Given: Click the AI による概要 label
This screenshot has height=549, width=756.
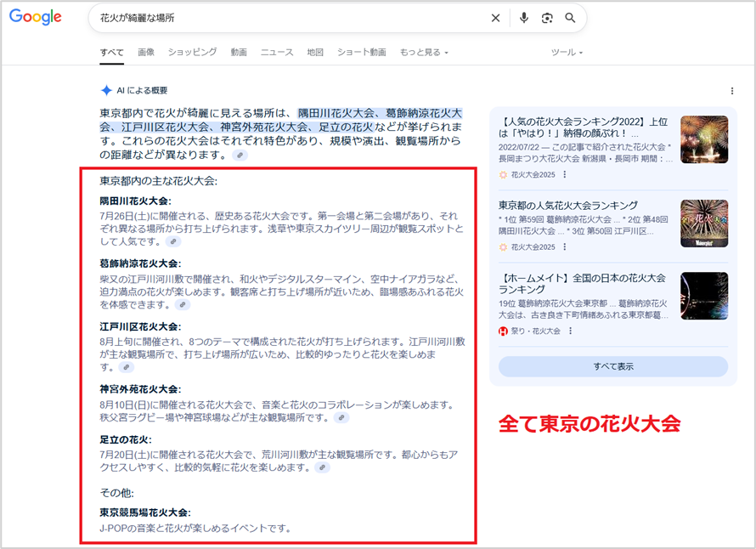Looking at the screenshot, I should (142, 90).
